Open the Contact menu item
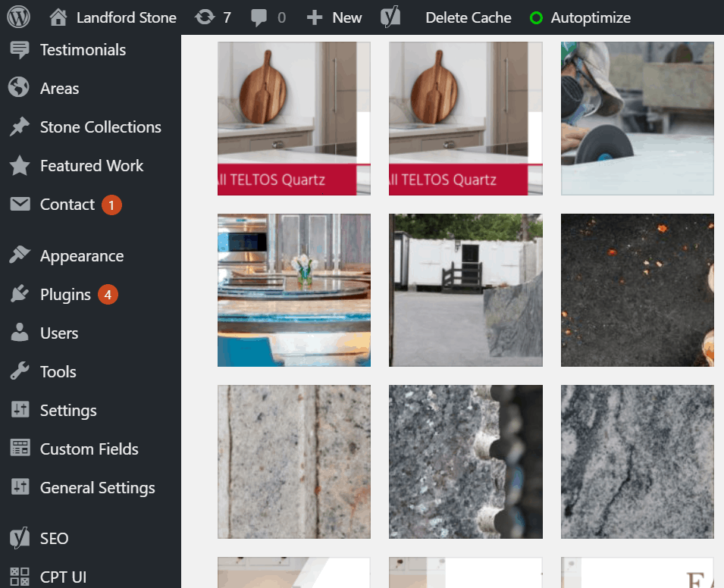This screenshot has height=588, width=724. [x=67, y=205]
